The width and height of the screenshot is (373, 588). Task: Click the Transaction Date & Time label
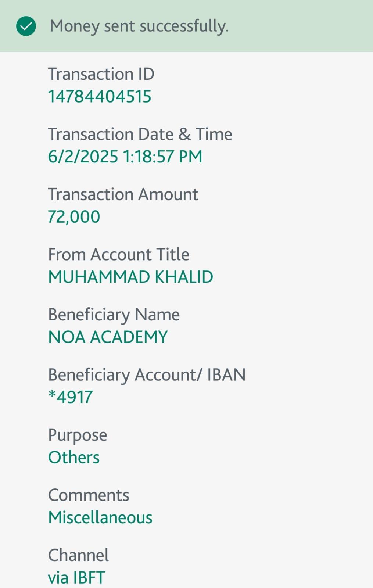(x=140, y=134)
